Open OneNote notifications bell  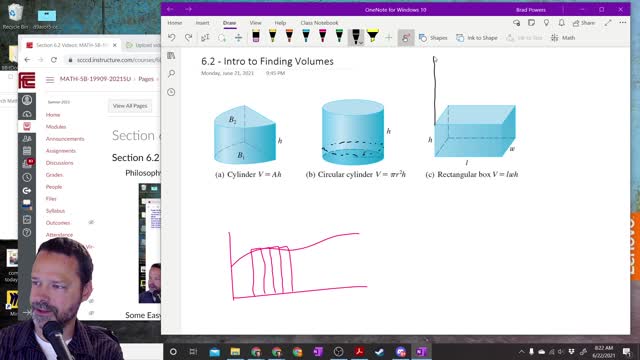tap(562, 23)
